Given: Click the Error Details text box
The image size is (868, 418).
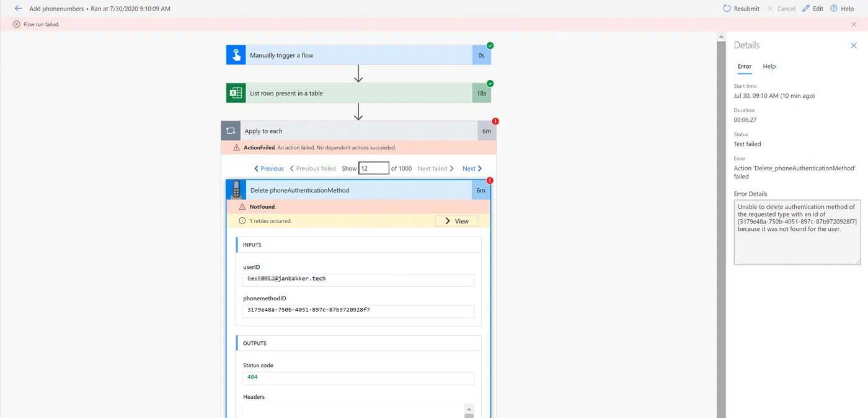Looking at the screenshot, I should coord(797,232).
